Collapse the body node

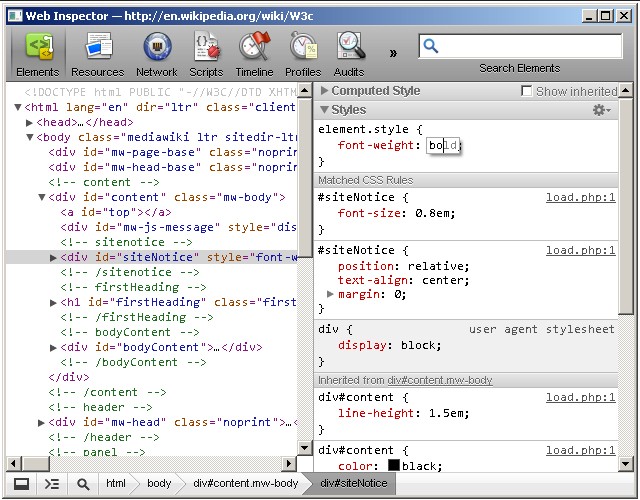click(29, 137)
